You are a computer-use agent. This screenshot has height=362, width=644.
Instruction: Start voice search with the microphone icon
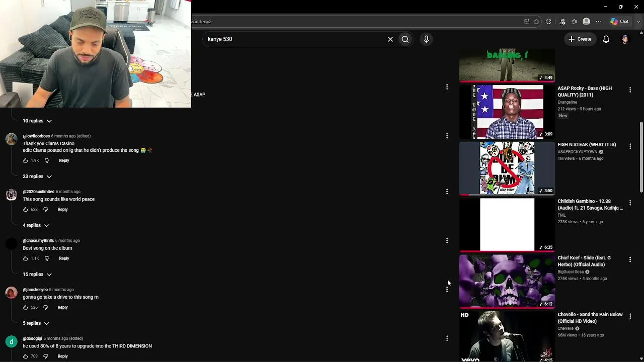pos(426,39)
